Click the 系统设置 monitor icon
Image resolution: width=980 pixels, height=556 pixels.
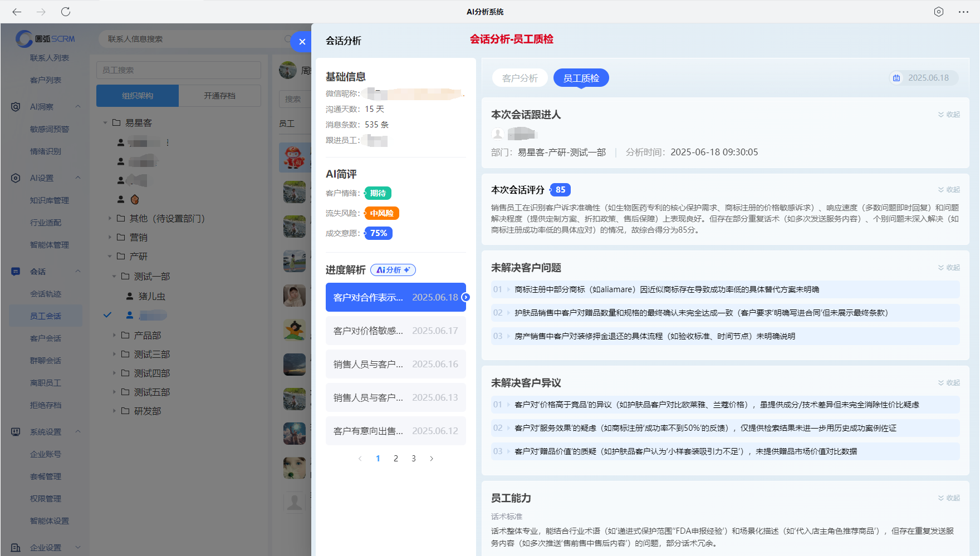(x=16, y=432)
